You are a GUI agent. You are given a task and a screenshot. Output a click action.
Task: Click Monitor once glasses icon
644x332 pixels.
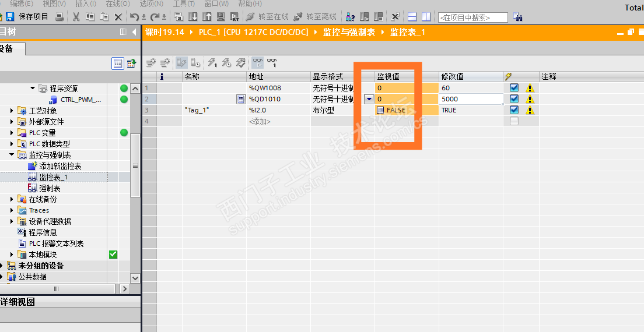tap(272, 63)
